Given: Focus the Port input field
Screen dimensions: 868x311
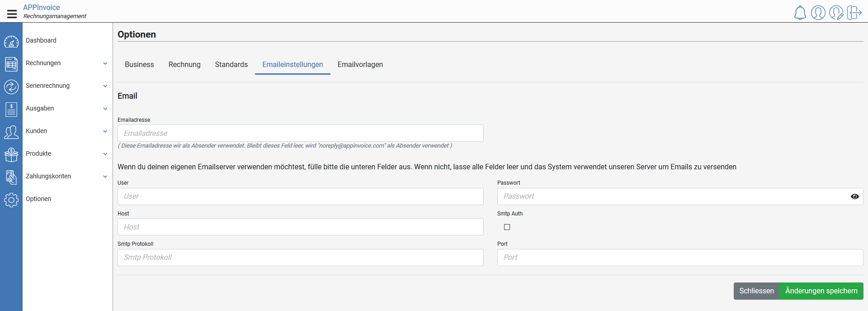Looking at the screenshot, I should [680, 258].
